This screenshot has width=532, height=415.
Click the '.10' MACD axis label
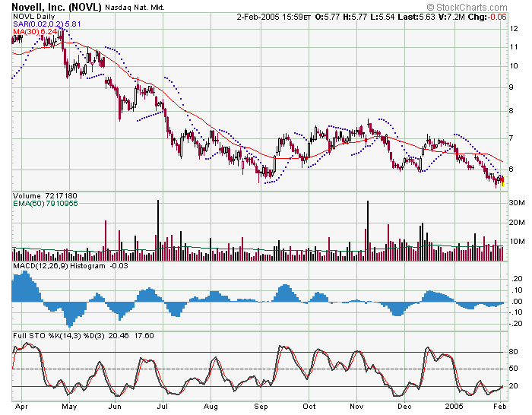point(517,290)
